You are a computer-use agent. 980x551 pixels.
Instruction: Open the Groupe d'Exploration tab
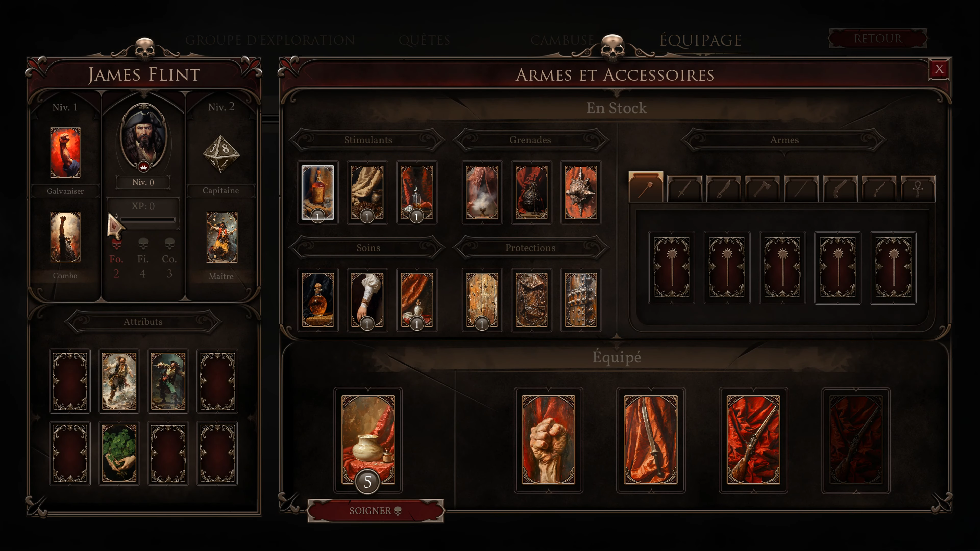pyautogui.click(x=270, y=40)
